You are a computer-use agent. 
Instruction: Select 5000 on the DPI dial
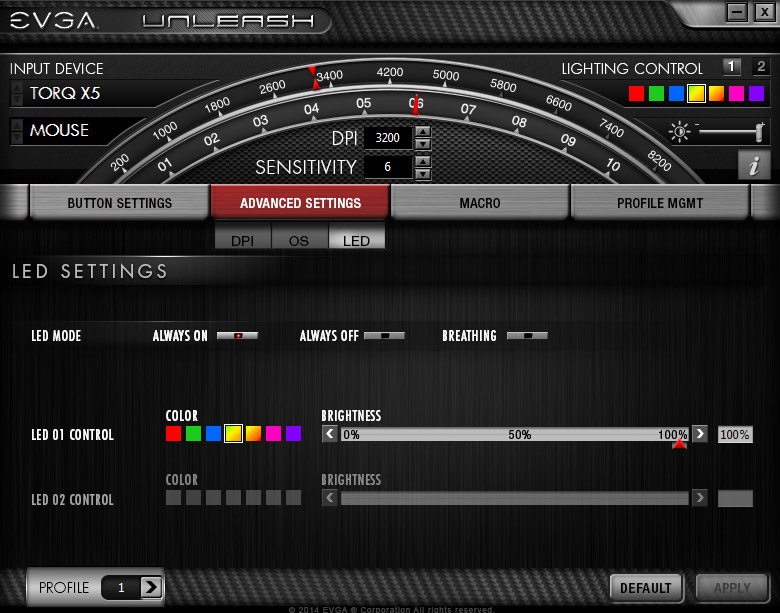(x=446, y=75)
